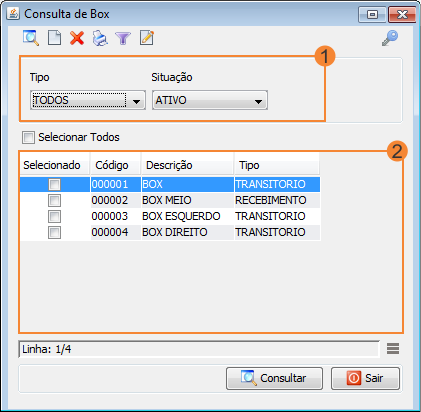Edit record with the pencil notepad icon
This screenshot has width=421, height=412.
(147, 38)
